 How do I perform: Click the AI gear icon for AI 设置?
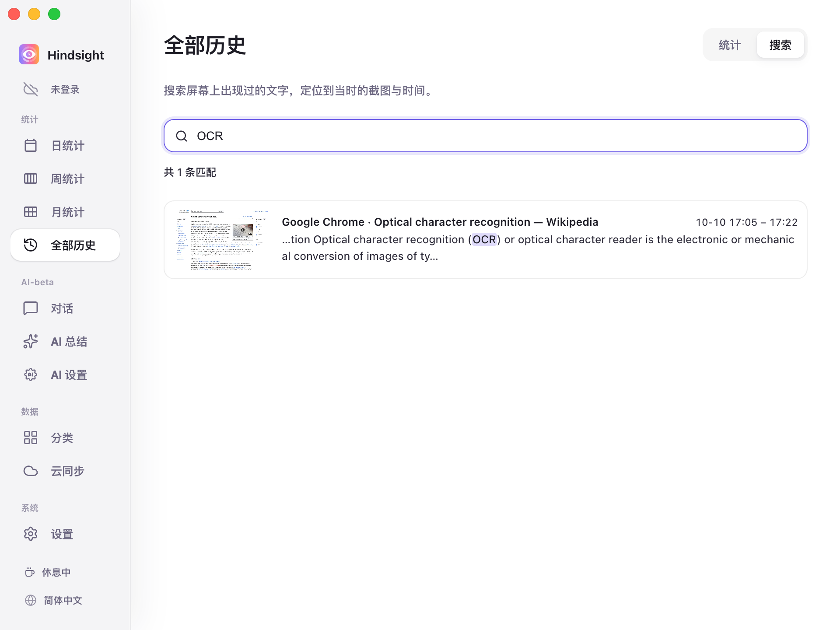[31, 374]
